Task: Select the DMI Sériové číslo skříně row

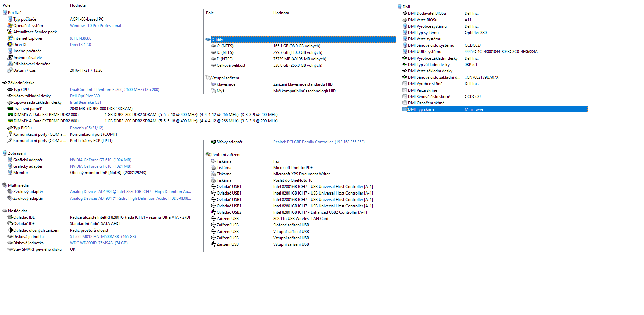Action: 429,97
